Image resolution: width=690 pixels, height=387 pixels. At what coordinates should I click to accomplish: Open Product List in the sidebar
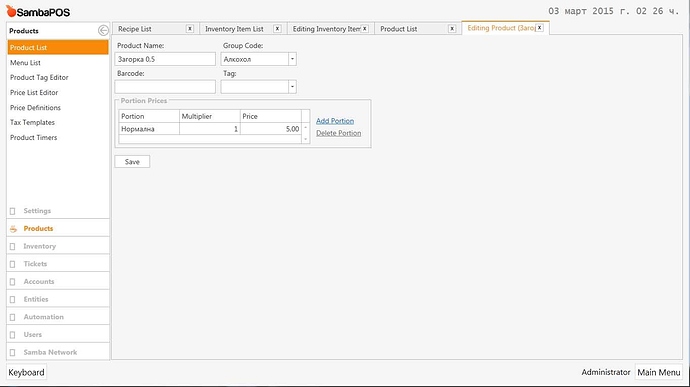coord(58,48)
